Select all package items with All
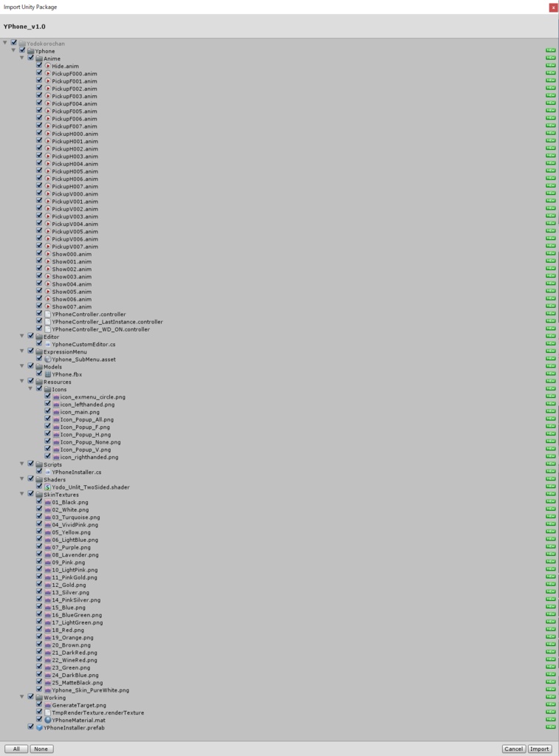Image resolution: width=559 pixels, height=756 pixels. 16,749
